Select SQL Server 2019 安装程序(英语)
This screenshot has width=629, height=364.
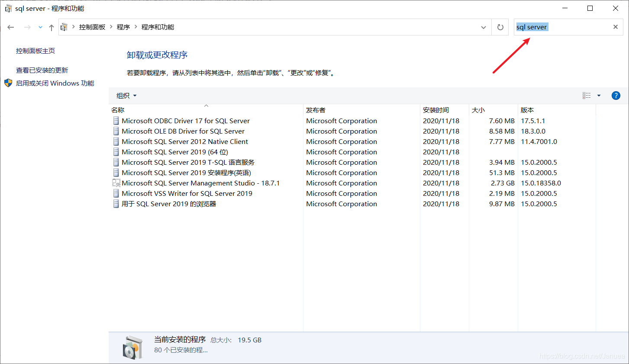187,173
